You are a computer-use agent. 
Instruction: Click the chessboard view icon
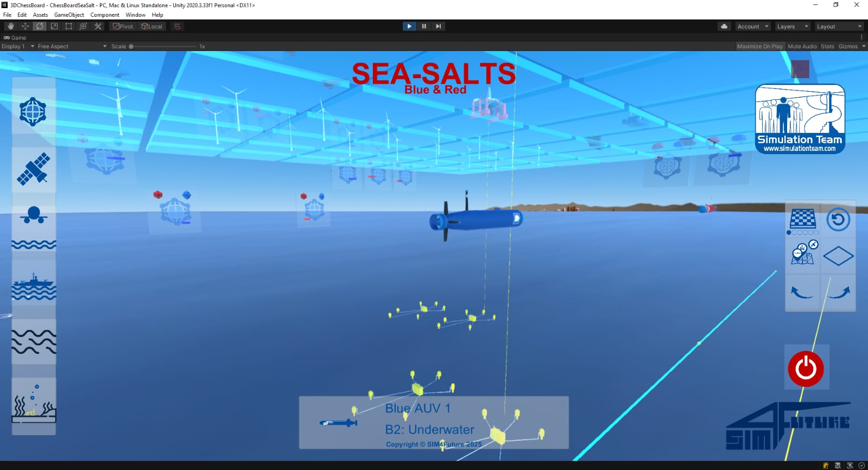click(x=802, y=219)
